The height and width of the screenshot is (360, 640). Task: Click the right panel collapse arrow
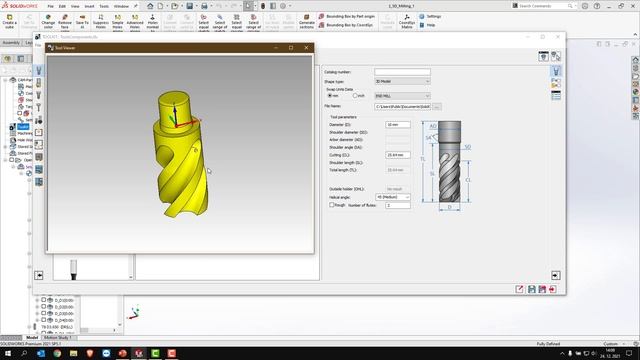pos(555,276)
